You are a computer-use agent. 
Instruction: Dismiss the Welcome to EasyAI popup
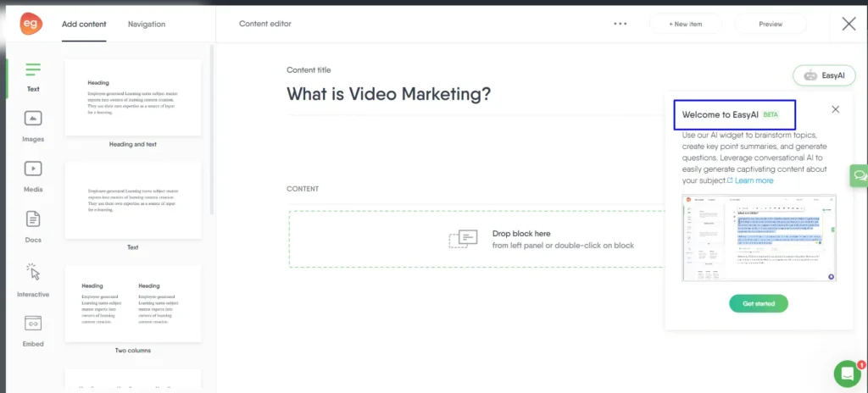[835, 109]
